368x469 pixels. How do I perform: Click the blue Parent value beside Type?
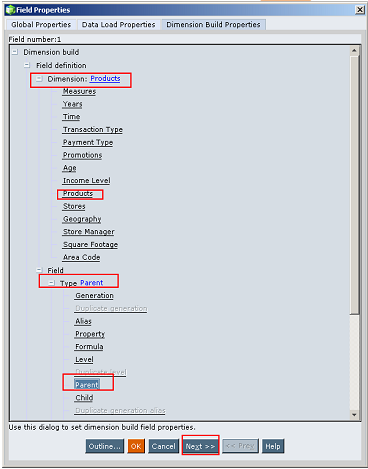click(92, 283)
